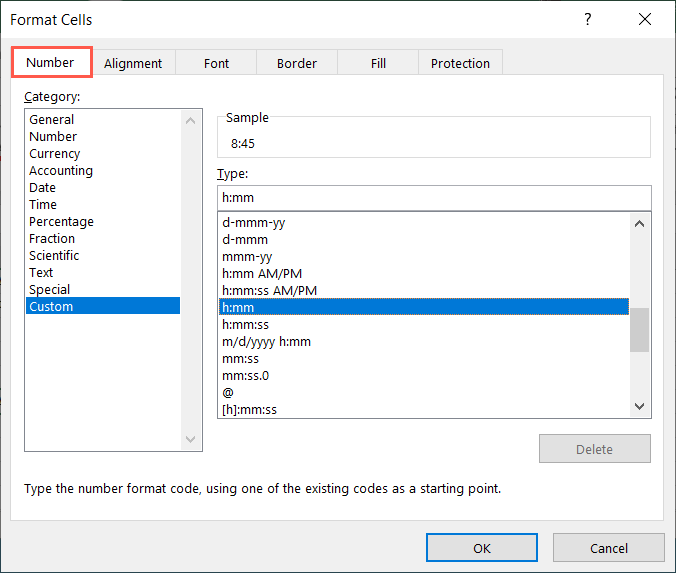Choose the Time category
676x573 pixels.
click(43, 205)
